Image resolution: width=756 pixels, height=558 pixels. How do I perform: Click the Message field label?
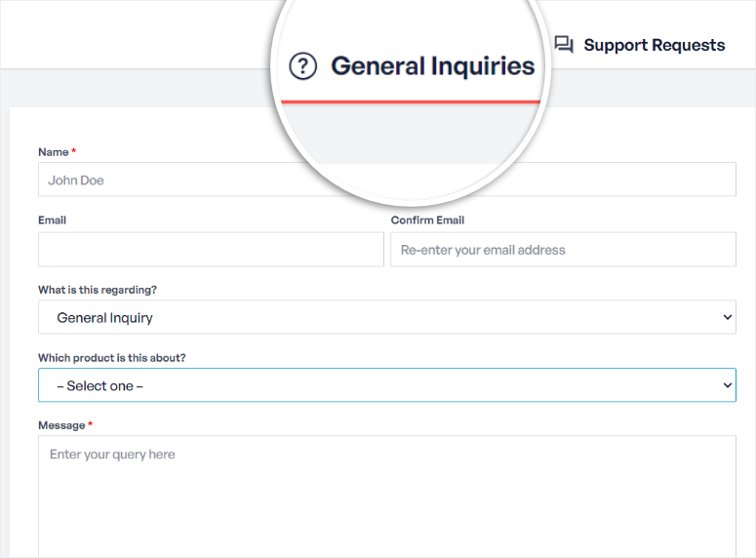coord(61,425)
